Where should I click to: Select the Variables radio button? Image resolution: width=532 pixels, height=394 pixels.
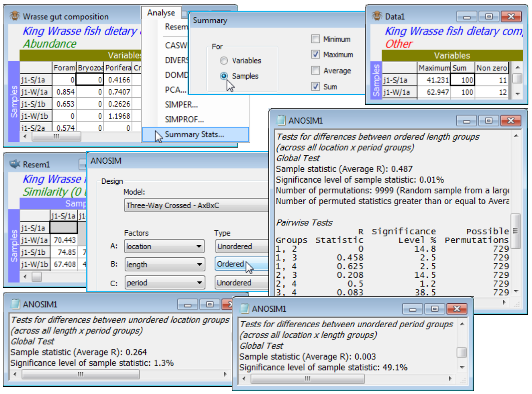(x=224, y=60)
